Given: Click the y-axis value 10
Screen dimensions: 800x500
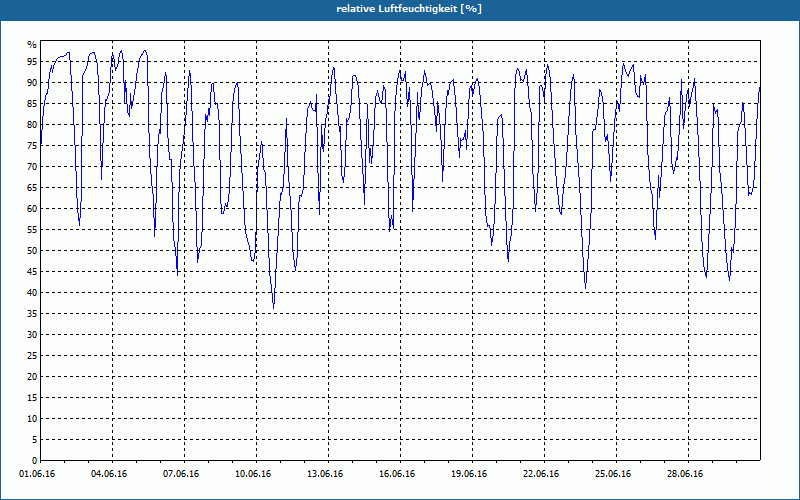Looking at the screenshot, I should 32,418.
